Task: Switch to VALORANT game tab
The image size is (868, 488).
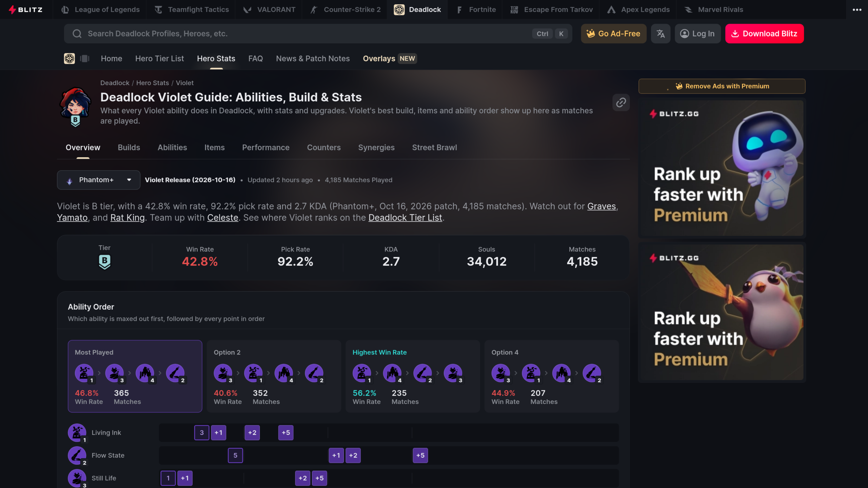Action: (x=269, y=9)
